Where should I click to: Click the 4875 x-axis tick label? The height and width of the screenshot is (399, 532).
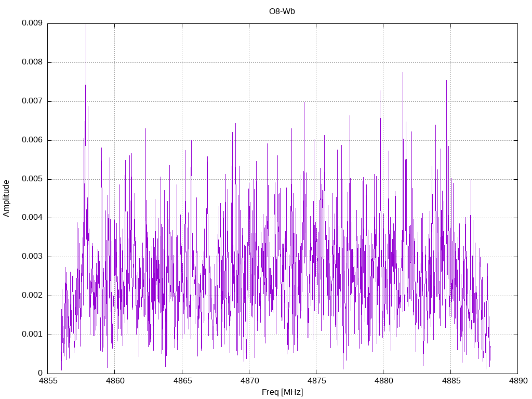(316, 381)
